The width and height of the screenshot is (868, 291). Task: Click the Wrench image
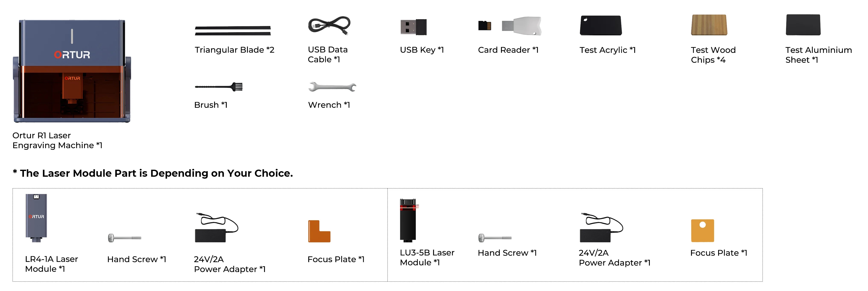[332, 87]
